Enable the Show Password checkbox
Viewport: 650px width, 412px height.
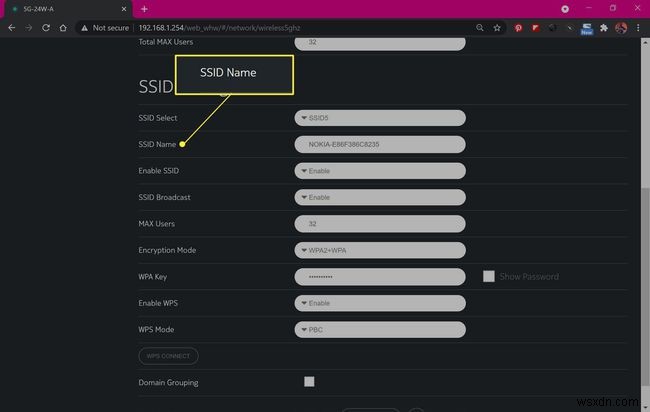tap(489, 276)
